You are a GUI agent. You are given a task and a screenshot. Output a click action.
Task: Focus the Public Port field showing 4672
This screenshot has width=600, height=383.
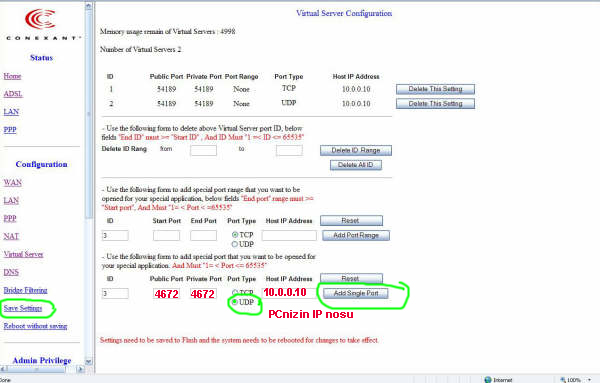(x=166, y=293)
